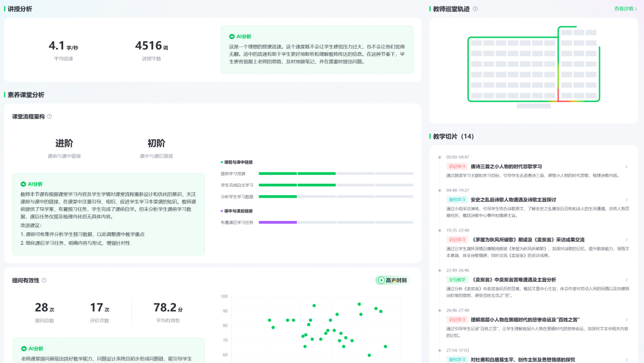Viewport: 644px width, 363px height.
Task: Click timestamp 26:46-27:48 in slice list
Action: click(x=457, y=310)
